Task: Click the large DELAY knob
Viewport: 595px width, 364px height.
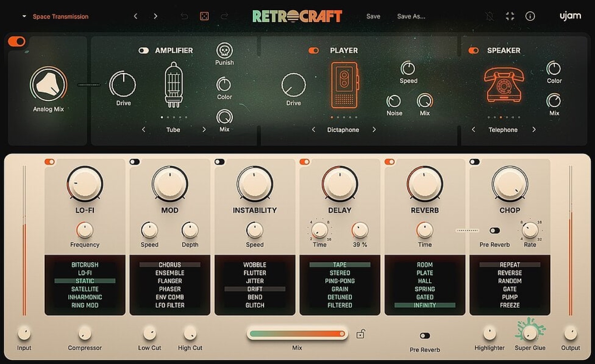Action: [340, 184]
